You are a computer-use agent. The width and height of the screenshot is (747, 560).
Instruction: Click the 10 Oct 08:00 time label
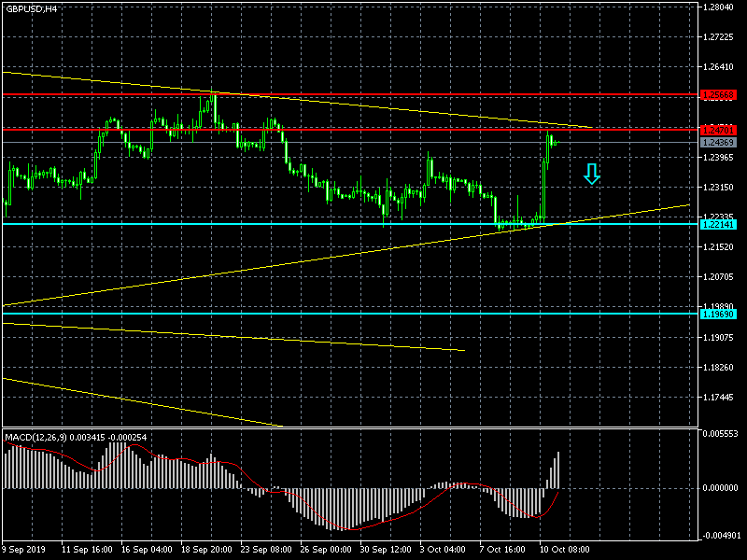(565, 549)
